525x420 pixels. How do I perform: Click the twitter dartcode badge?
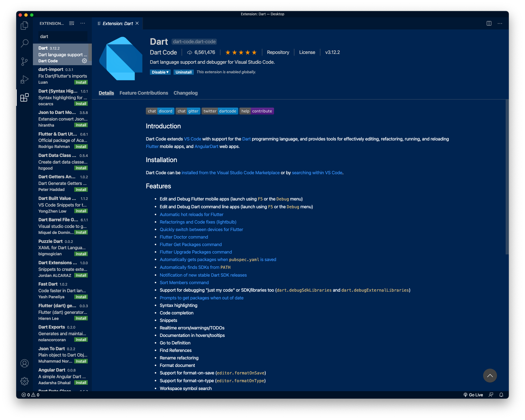[220, 111]
